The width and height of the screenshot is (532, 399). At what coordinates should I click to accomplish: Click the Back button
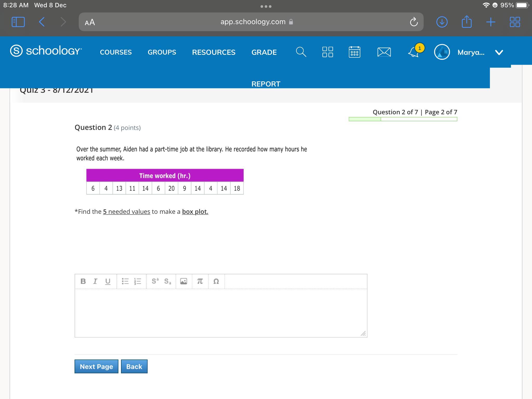134,367
